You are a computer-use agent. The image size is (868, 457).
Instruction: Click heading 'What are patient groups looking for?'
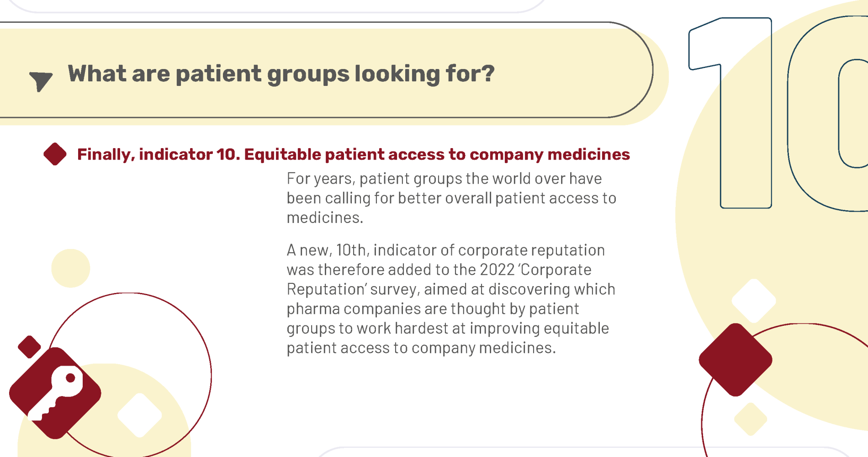pyautogui.click(x=281, y=74)
